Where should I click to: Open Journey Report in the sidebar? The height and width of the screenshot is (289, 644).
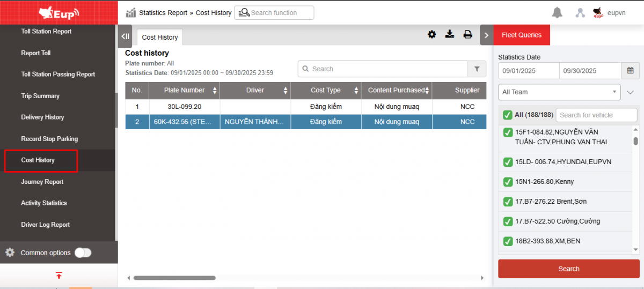coord(42,182)
